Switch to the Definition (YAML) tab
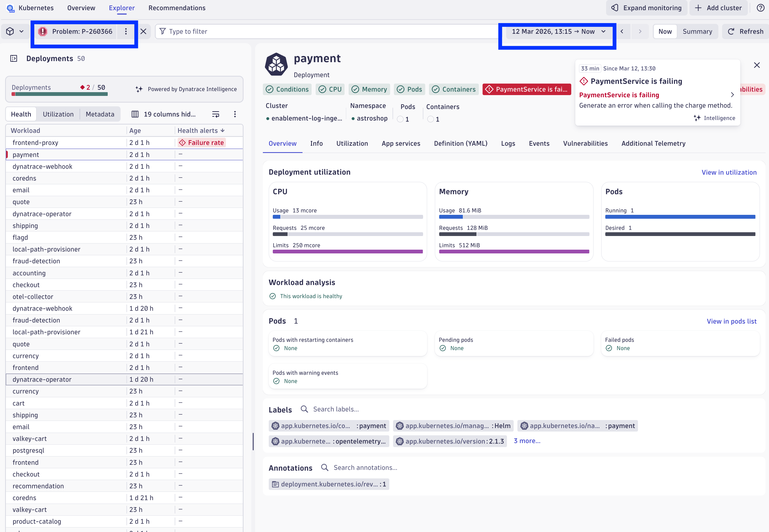 point(461,144)
